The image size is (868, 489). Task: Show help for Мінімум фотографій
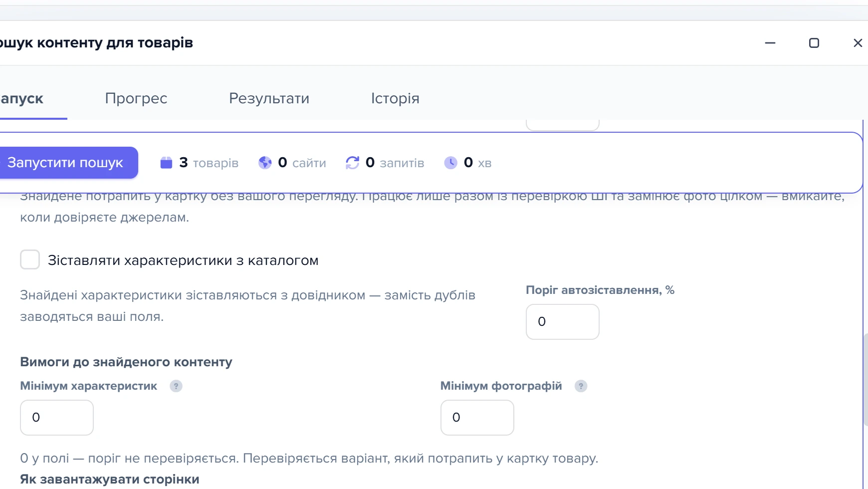[581, 386]
